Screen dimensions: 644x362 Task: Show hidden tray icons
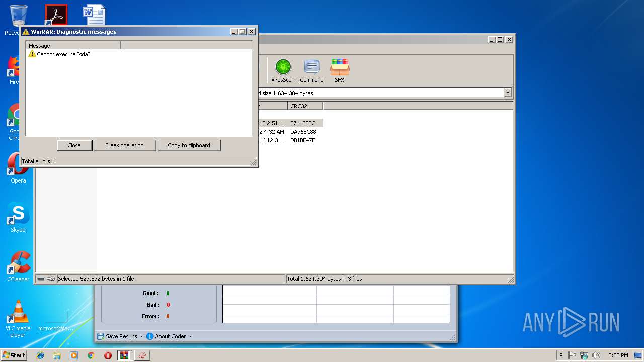561,355
